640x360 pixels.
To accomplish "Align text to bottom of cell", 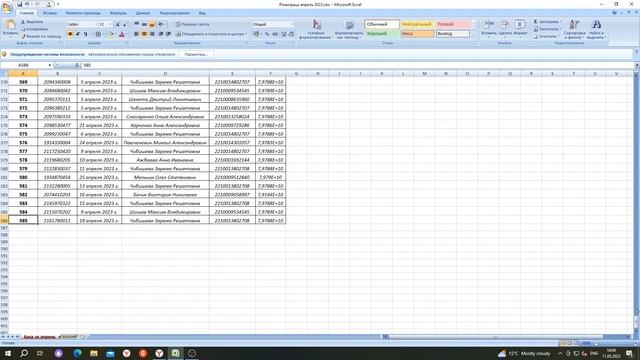I will pos(152,24).
